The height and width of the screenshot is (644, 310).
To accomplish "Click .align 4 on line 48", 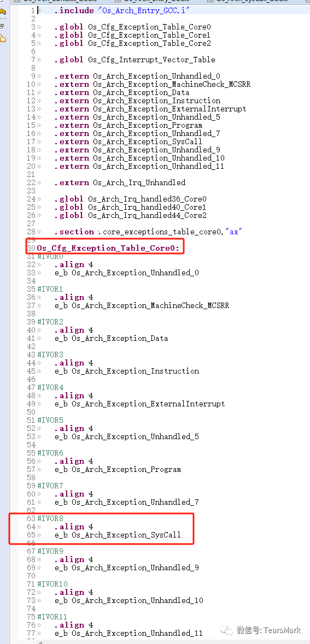I will 74,395.
